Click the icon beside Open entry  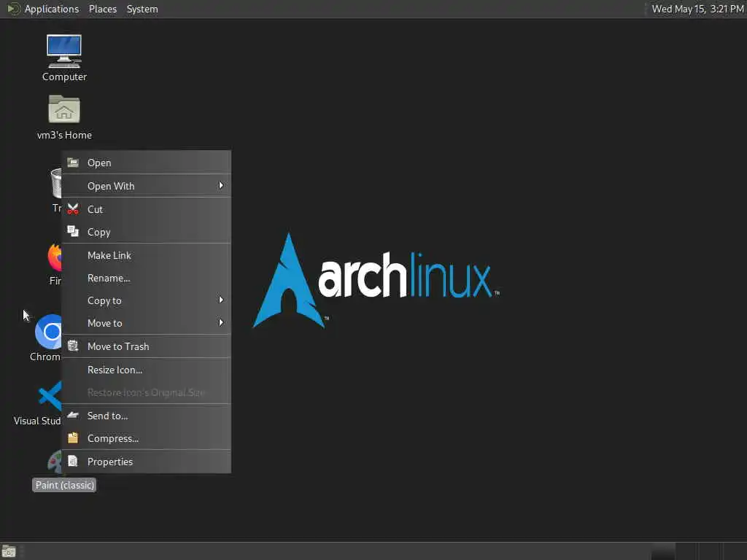73,163
